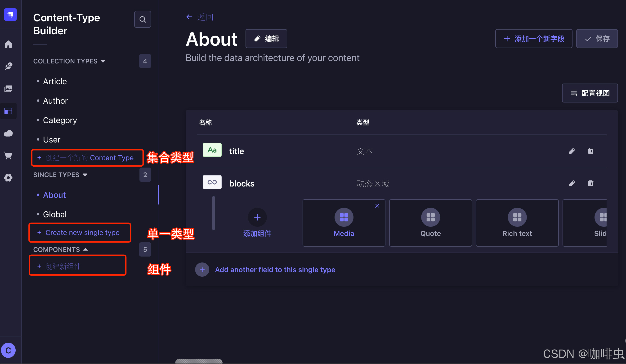Open the Content Manager feather icon

click(x=8, y=66)
